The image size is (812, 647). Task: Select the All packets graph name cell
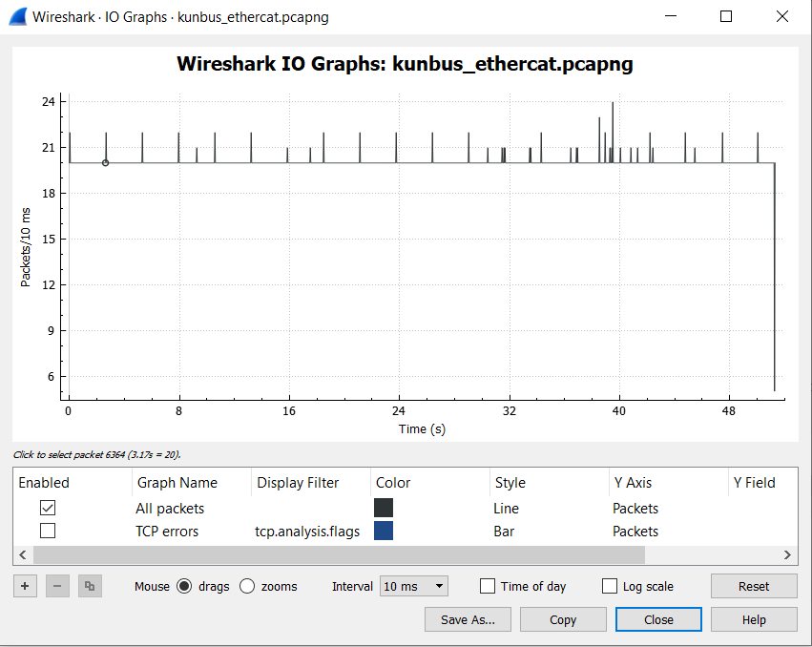pyautogui.click(x=170, y=509)
